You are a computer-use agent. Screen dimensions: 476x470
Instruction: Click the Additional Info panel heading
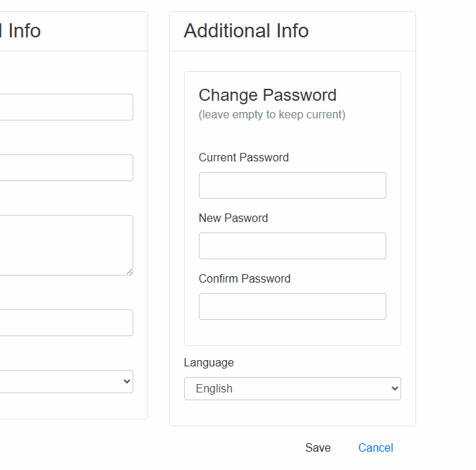click(x=246, y=31)
